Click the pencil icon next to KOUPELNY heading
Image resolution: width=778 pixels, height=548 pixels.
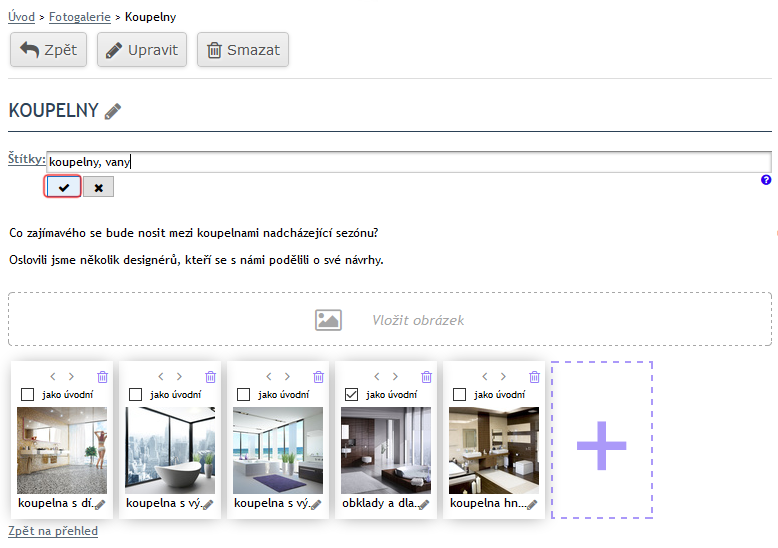point(113,111)
